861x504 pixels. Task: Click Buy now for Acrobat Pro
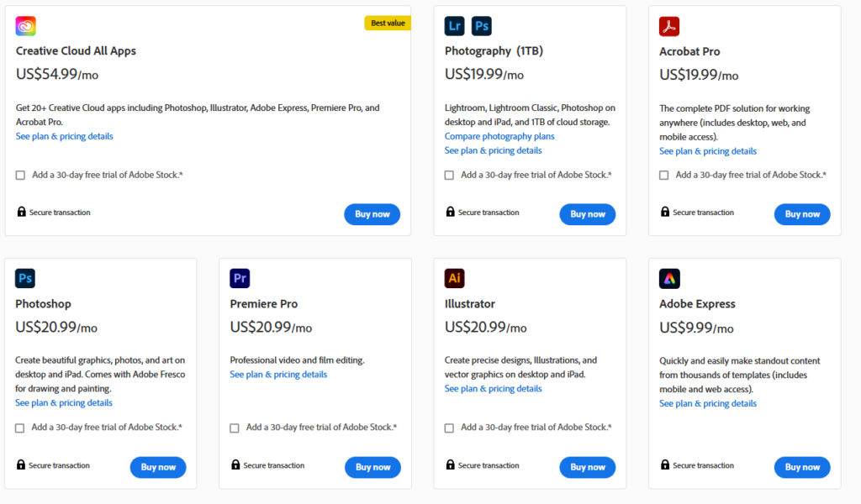(x=802, y=214)
